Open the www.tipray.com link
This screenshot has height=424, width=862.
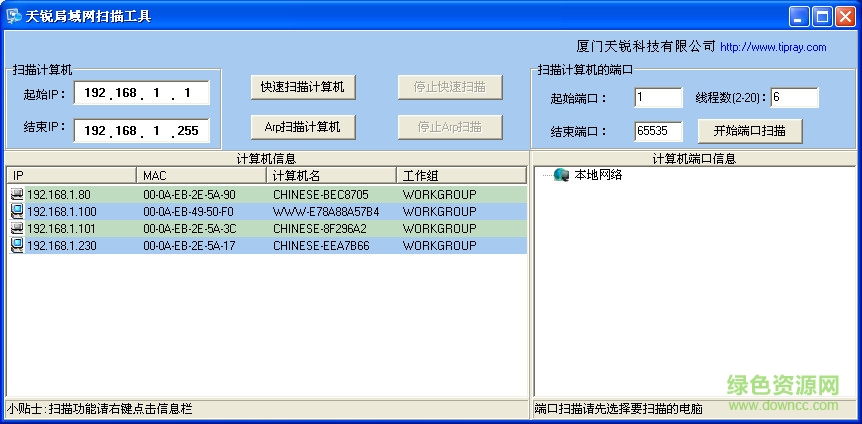[773, 47]
